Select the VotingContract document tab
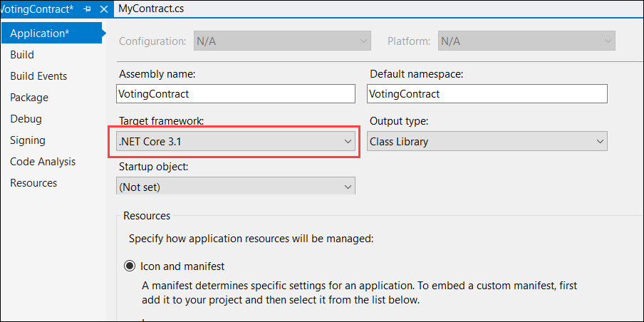Viewport: 644px width, 322px height. point(36,9)
